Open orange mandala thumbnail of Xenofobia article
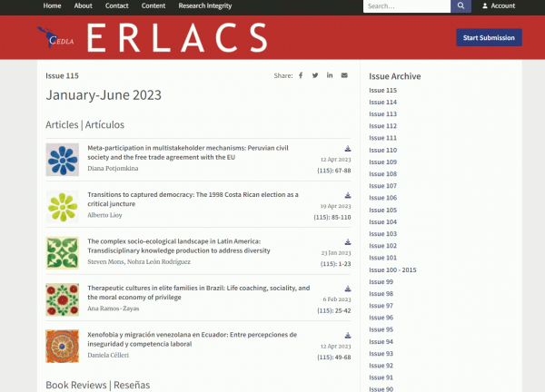545x392 pixels. [62, 346]
